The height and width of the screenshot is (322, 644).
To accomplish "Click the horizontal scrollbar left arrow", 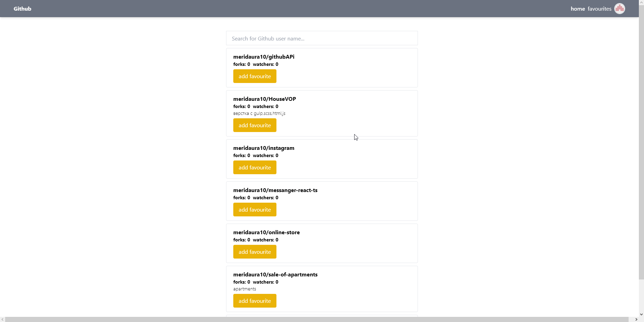I will click(x=2, y=319).
